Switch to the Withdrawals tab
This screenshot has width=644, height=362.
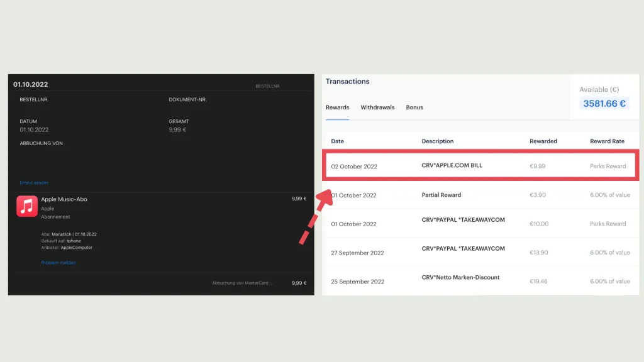[377, 107]
